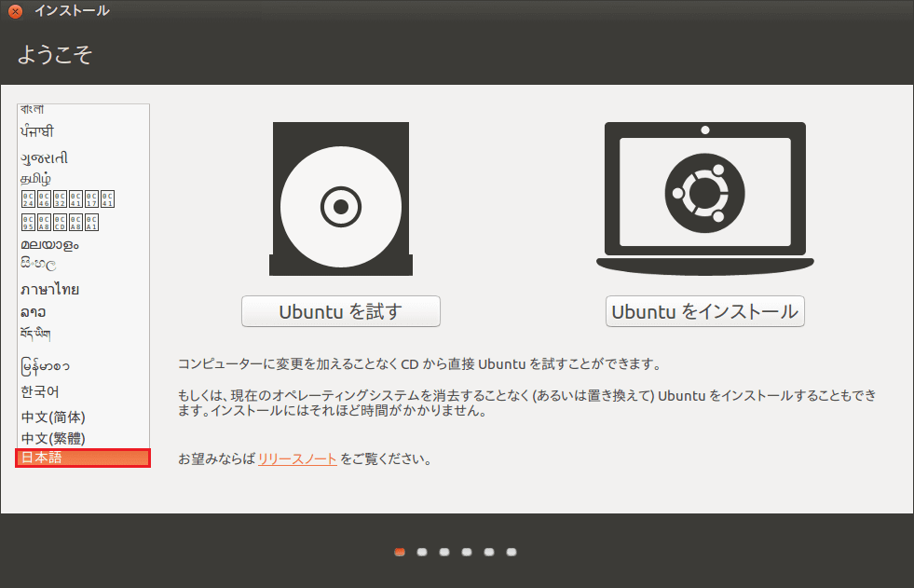Select ລາວ language entry

click(33, 311)
